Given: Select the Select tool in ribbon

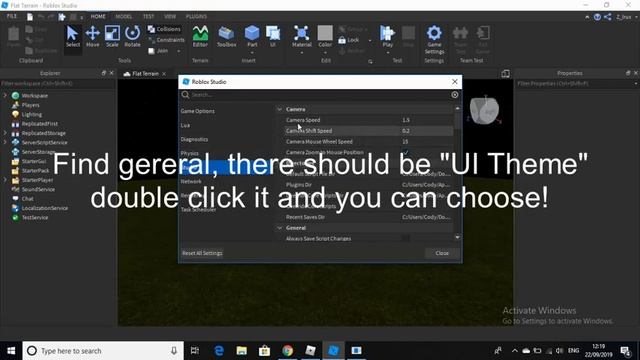Looking at the screenshot, I should [x=73, y=37].
